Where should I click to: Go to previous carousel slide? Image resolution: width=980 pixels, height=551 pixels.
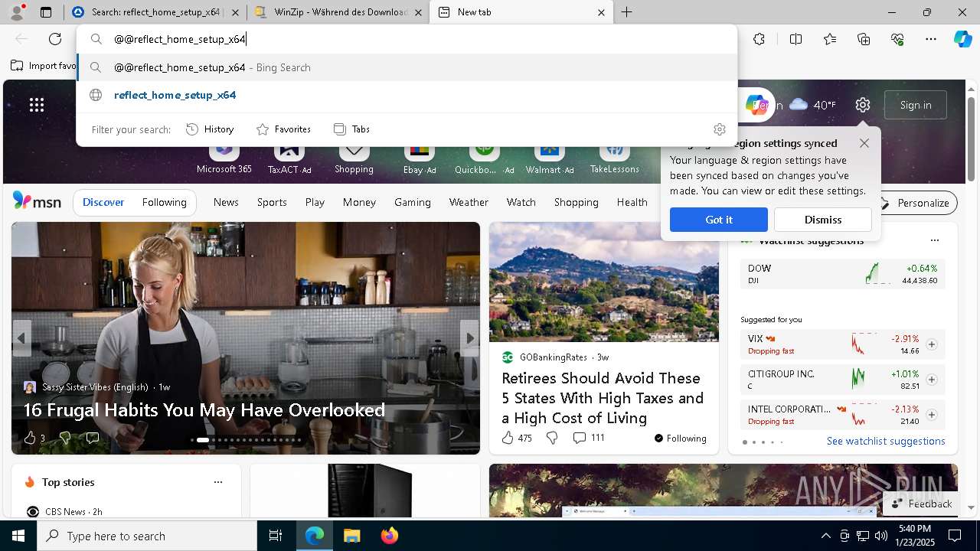[x=21, y=337]
